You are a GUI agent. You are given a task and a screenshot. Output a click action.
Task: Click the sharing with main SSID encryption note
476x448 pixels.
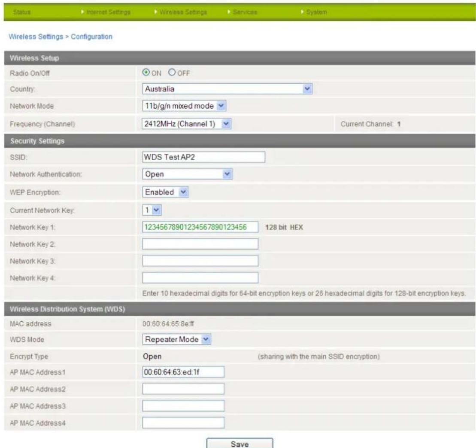coord(319,356)
